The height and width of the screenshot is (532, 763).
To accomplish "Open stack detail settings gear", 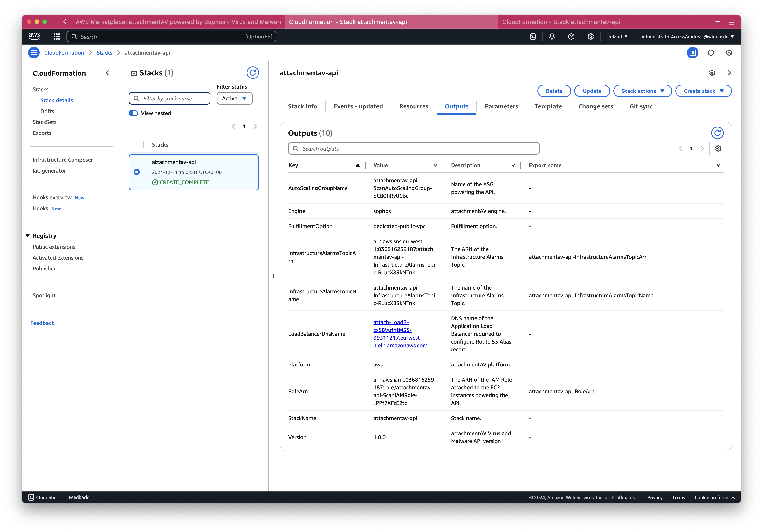I will 712,73.
